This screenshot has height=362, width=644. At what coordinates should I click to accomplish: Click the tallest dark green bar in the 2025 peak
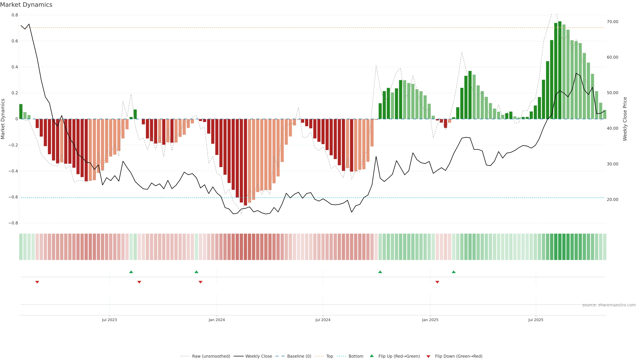(560, 70)
